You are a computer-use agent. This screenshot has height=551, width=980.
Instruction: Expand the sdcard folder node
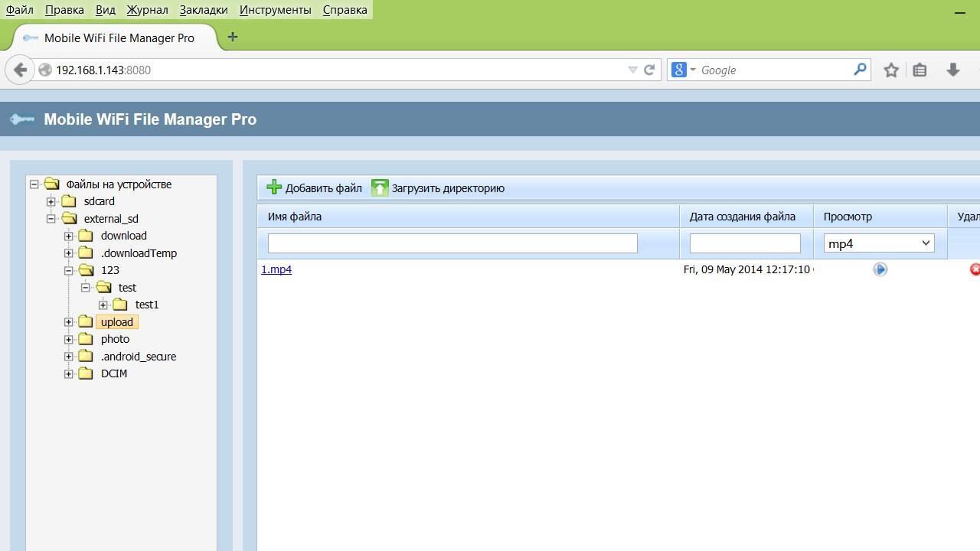pyautogui.click(x=51, y=201)
